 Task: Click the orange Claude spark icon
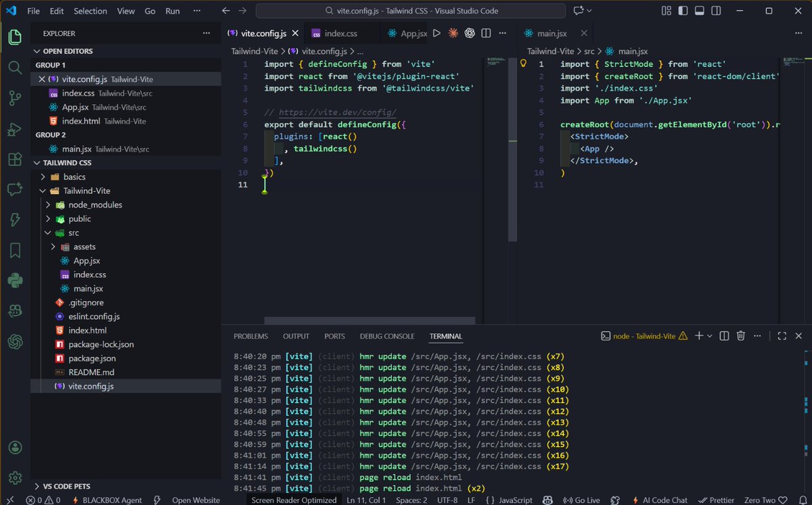tap(453, 33)
